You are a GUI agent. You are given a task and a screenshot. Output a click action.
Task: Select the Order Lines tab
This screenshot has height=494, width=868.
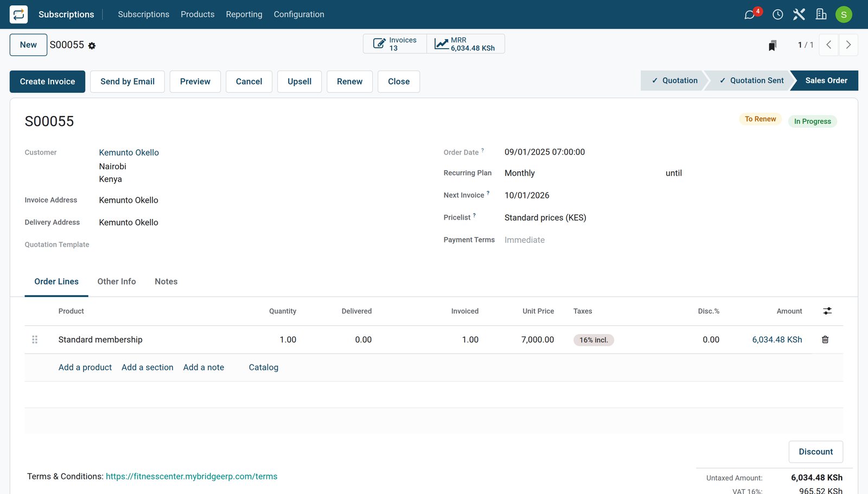[x=56, y=281]
